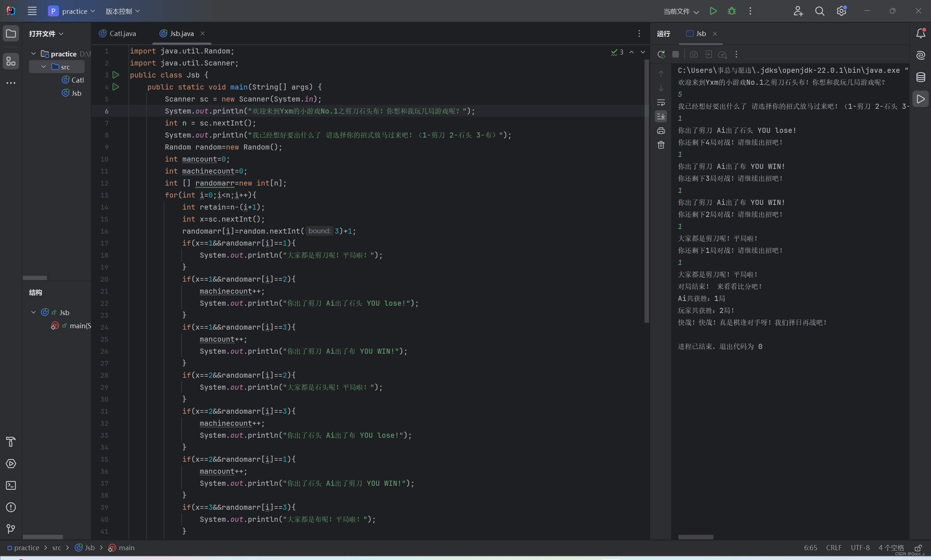Select the Jsb run tab

click(x=696, y=33)
